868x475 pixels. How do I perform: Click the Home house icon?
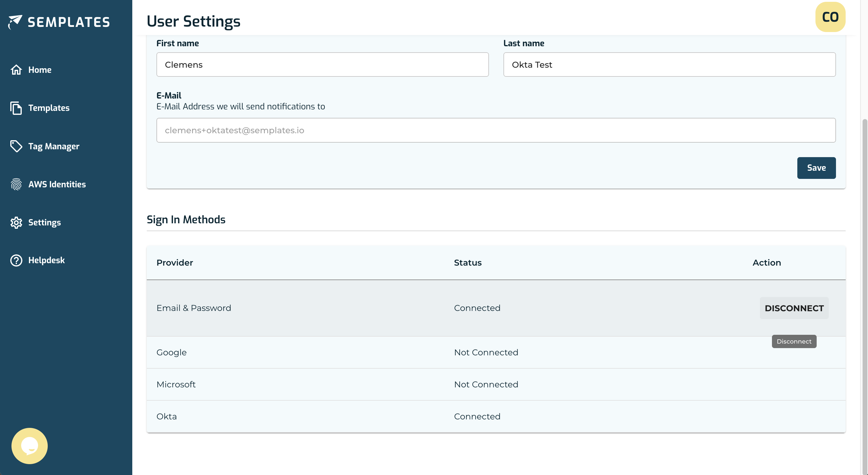tap(16, 70)
